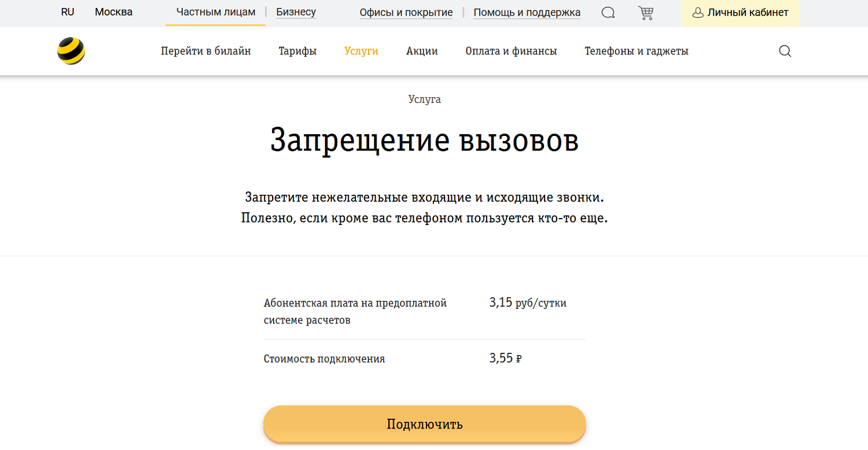The height and width of the screenshot is (450, 868).
Task: Open the Москва region selector
Action: pyautogui.click(x=113, y=12)
